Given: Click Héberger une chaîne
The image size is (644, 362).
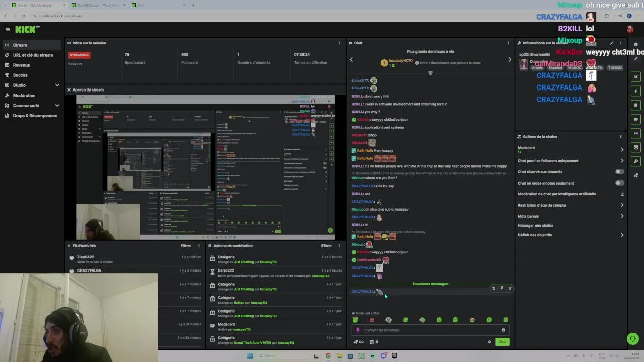Looking at the screenshot, I should pyautogui.click(x=535, y=226).
